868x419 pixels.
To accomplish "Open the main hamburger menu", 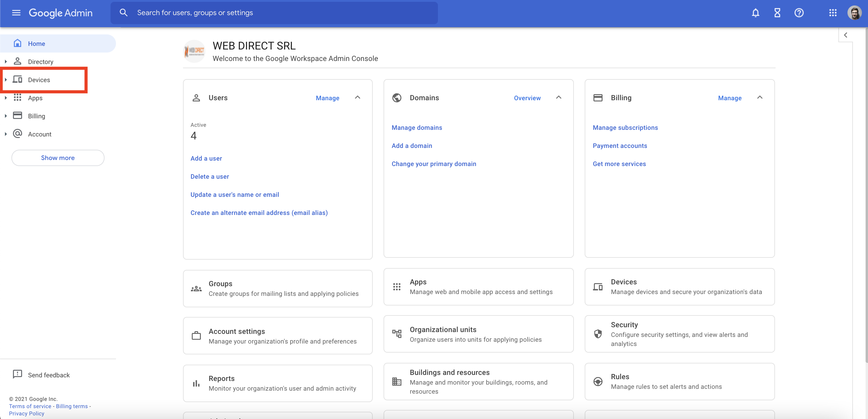I will click(x=16, y=13).
